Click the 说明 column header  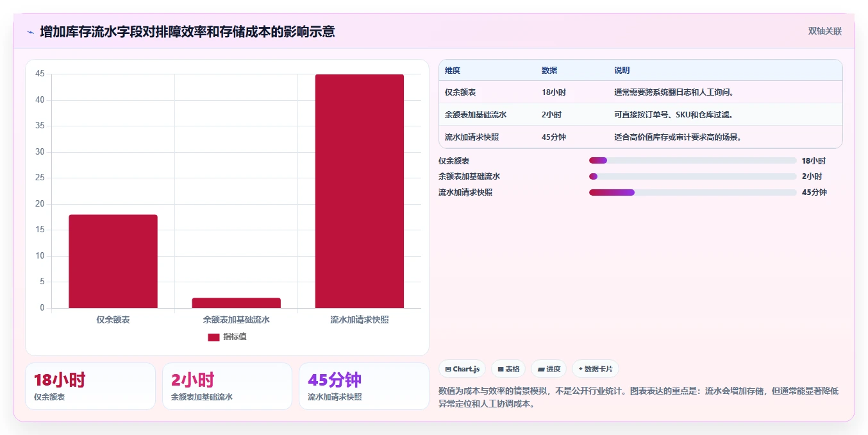pyautogui.click(x=622, y=71)
